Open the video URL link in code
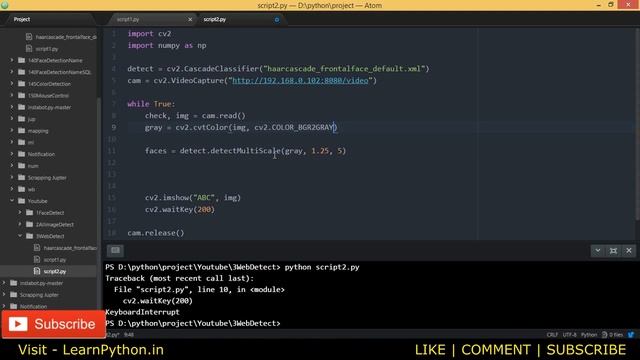 coord(300,80)
